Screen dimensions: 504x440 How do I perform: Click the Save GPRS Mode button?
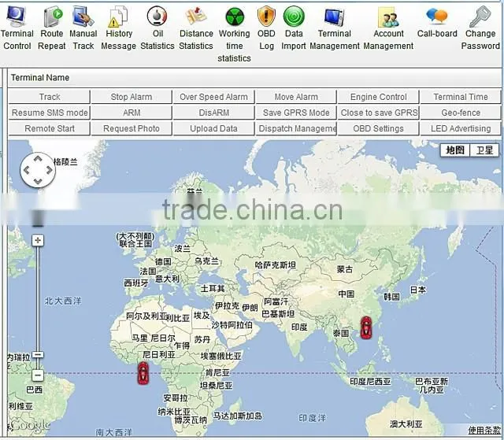coord(296,113)
